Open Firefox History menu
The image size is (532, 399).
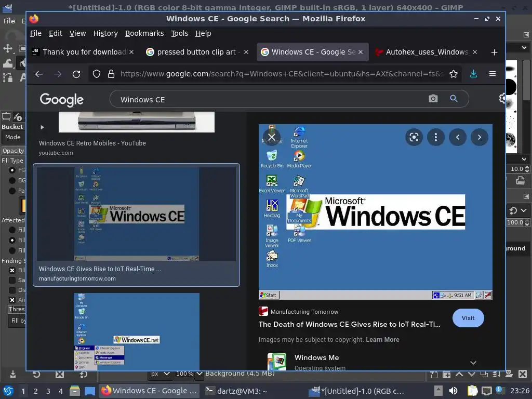(105, 33)
